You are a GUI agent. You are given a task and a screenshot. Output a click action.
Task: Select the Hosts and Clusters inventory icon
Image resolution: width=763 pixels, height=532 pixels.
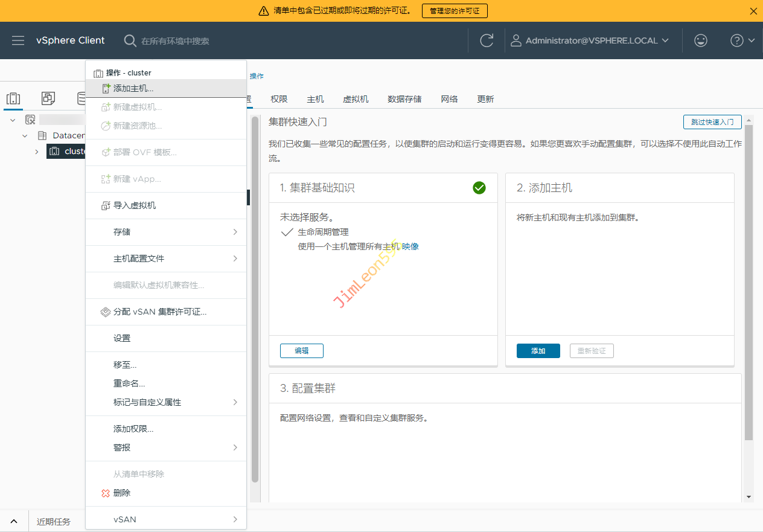(13, 98)
